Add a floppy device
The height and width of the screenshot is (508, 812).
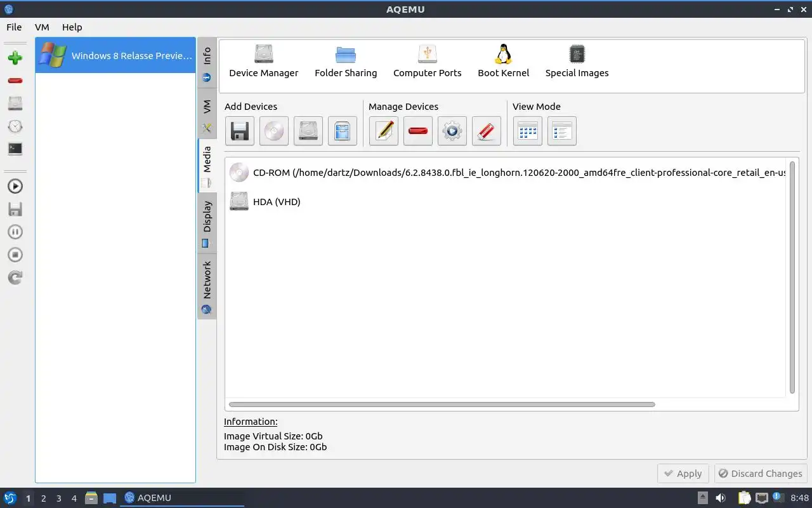tap(240, 131)
